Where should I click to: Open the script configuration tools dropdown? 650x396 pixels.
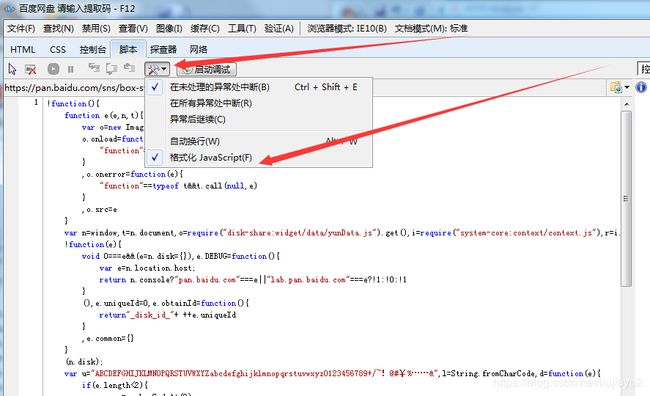(157, 69)
